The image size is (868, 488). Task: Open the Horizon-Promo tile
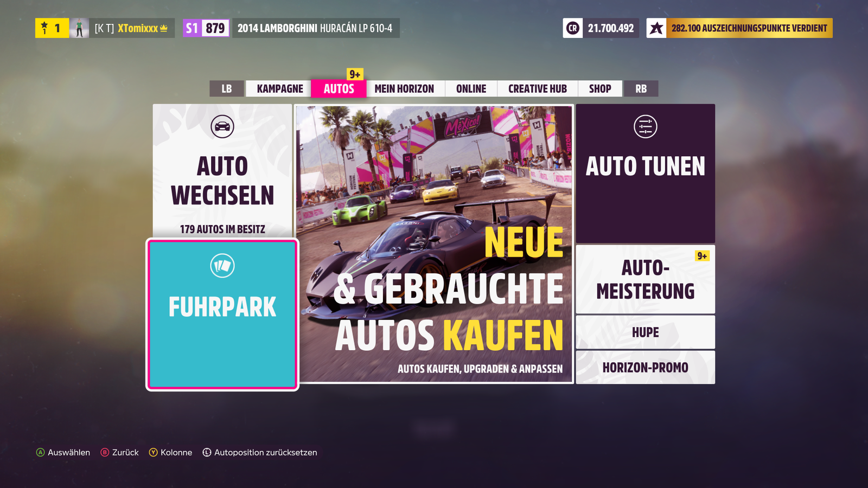646,368
